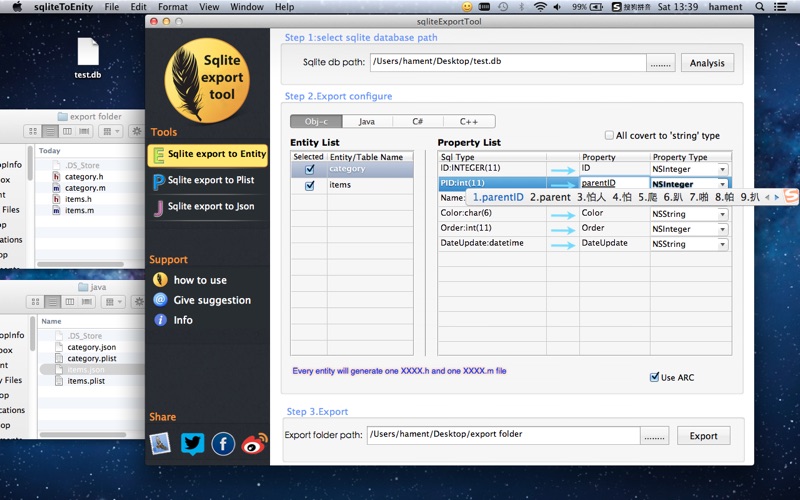Enable All covert to 'string' type
Viewport: 800px width, 500px height.
(x=609, y=135)
